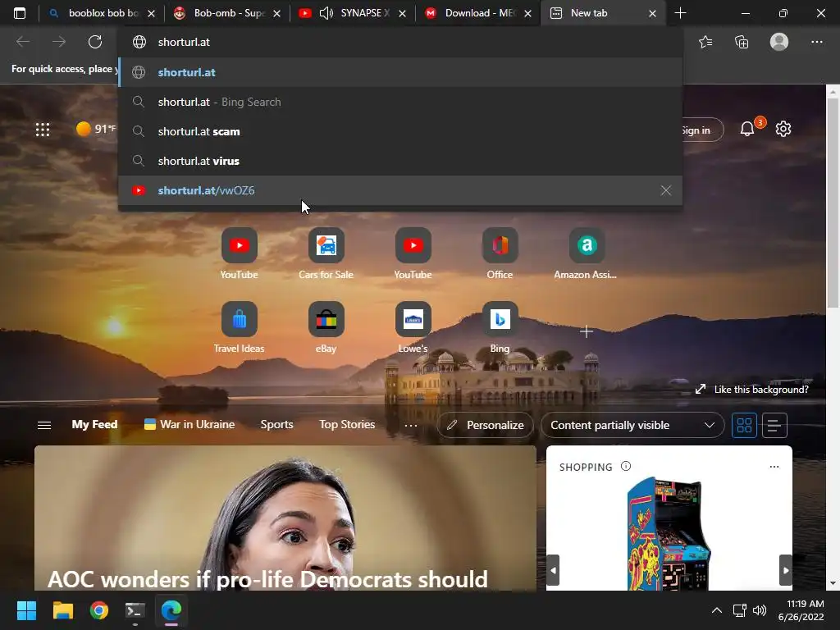
Task: Switch feed to list layout view
Action: [x=774, y=426]
